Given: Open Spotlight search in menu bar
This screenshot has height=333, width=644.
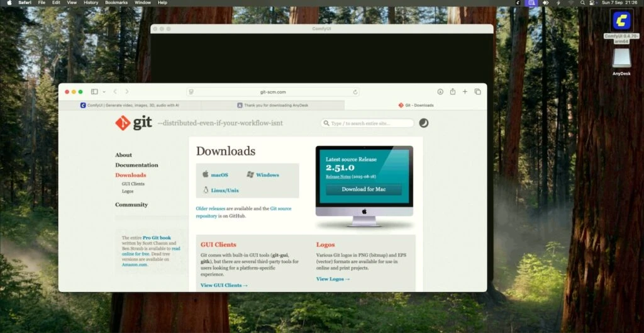Looking at the screenshot, I should tap(582, 3).
